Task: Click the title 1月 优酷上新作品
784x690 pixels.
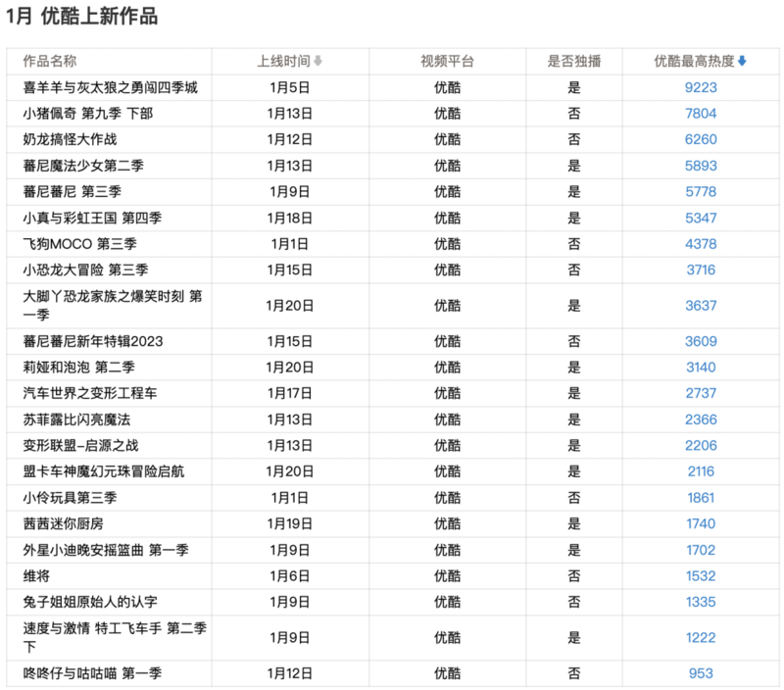Action: [82, 16]
